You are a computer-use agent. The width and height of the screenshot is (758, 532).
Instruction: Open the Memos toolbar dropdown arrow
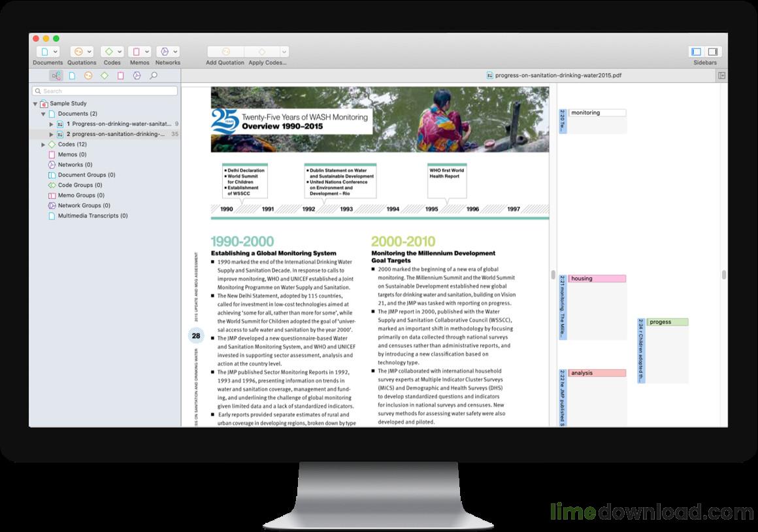[147, 52]
